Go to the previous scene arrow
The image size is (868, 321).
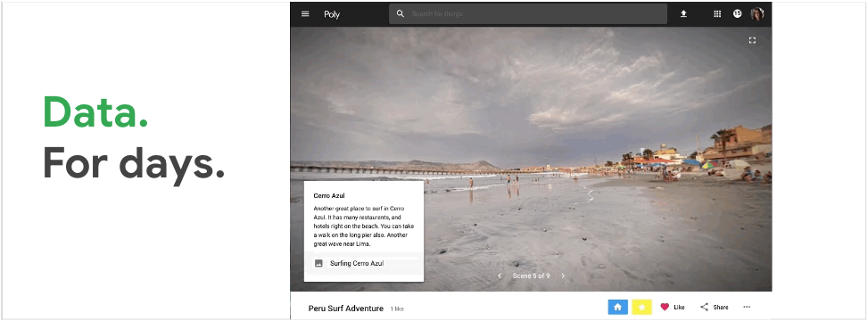point(500,276)
